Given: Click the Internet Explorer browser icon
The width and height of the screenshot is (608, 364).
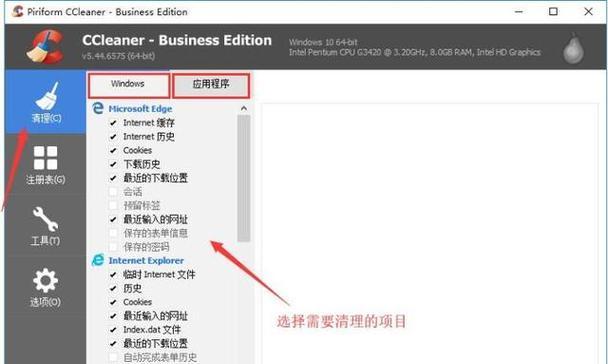Looking at the screenshot, I should click(97, 260).
